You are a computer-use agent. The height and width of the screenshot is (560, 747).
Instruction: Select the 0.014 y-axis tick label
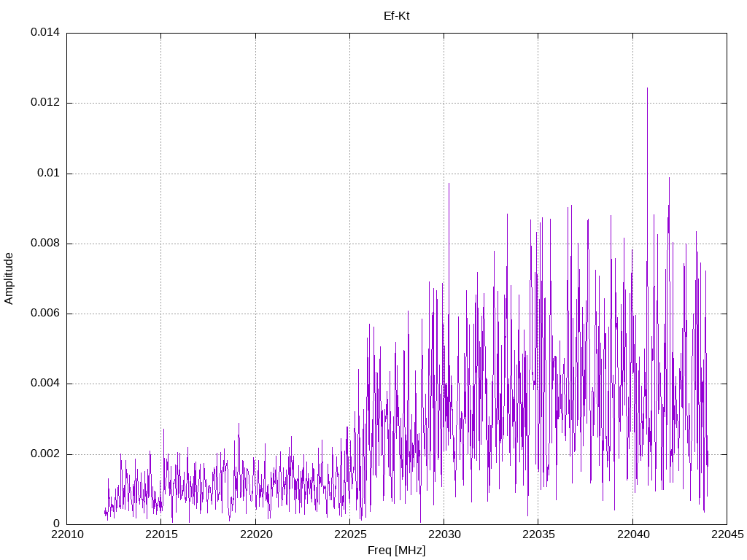44,33
